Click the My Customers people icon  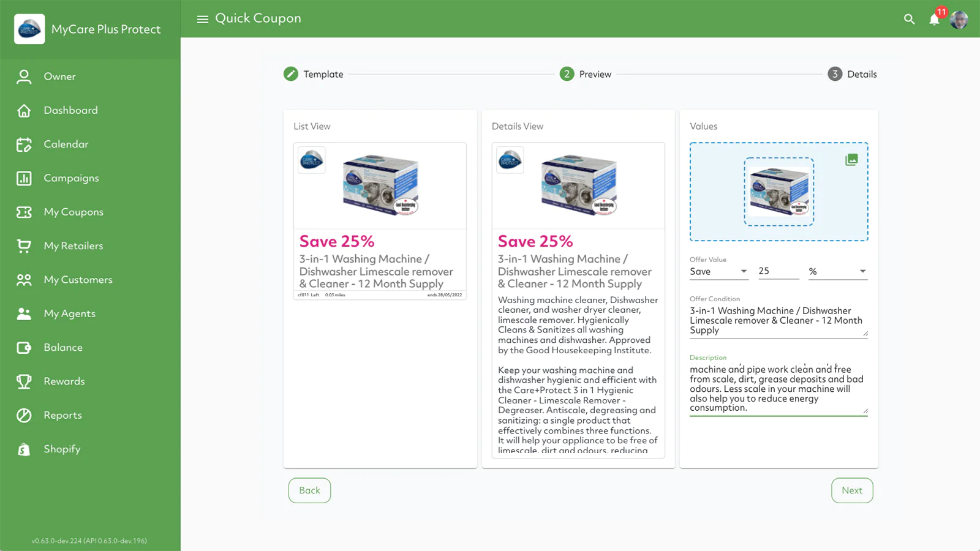coord(24,280)
